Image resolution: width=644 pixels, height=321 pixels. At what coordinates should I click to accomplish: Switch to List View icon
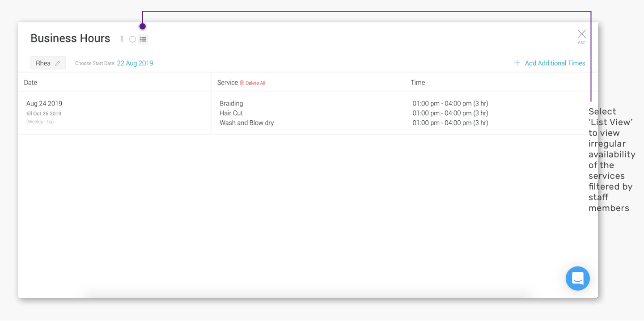click(x=143, y=39)
